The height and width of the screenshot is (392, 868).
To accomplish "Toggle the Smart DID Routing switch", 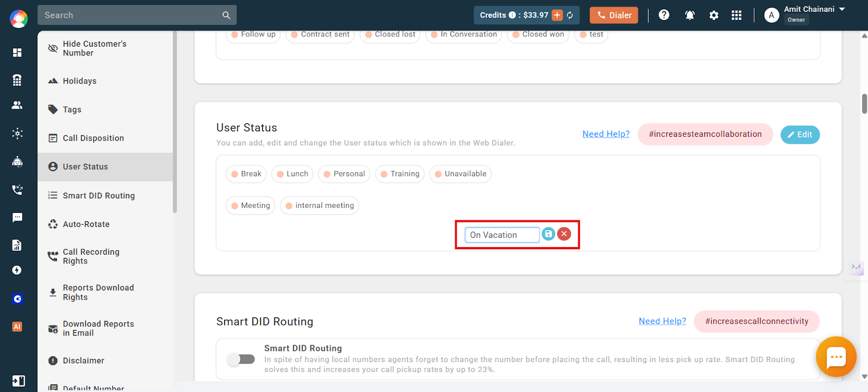I will tap(241, 359).
